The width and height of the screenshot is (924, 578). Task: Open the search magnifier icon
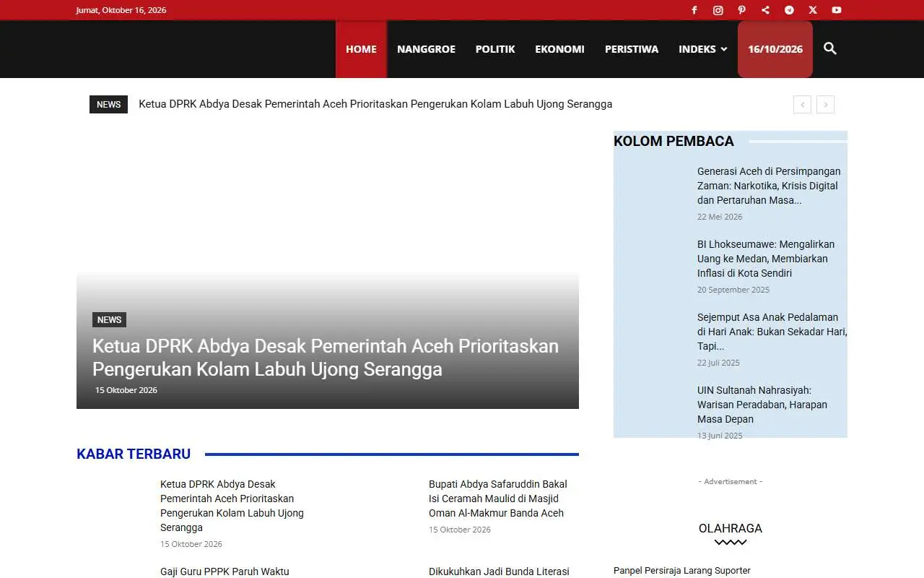(830, 48)
